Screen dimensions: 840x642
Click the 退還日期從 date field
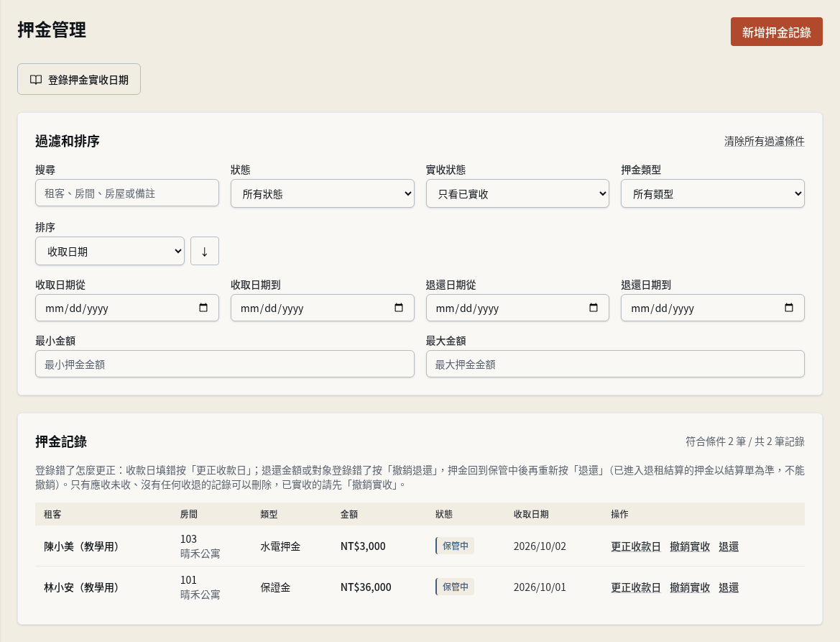click(517, 308)
